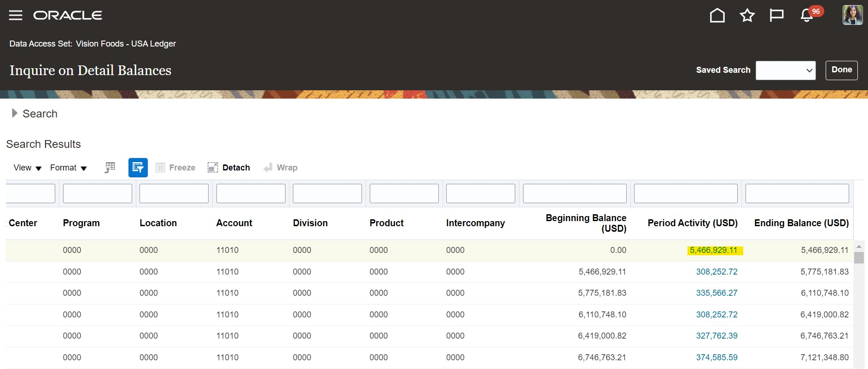
Task: Click the Done button
Action: pyautogui.click(x=841, y=70)
